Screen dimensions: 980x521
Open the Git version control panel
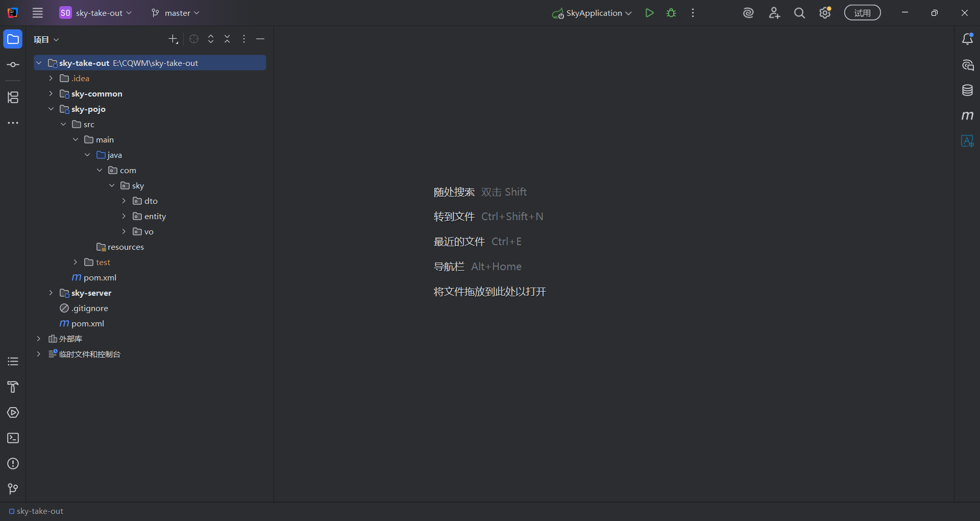pyautogui.click(x=13, y=489)
